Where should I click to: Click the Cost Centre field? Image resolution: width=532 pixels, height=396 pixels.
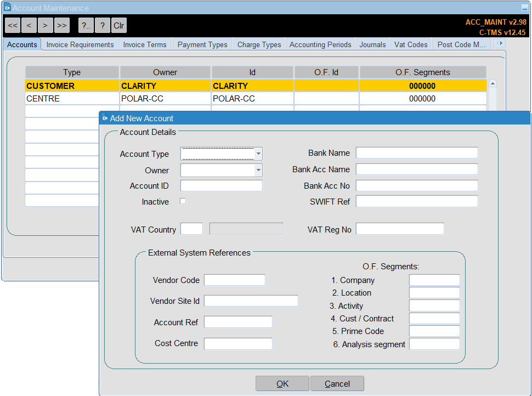pos(238,343)
